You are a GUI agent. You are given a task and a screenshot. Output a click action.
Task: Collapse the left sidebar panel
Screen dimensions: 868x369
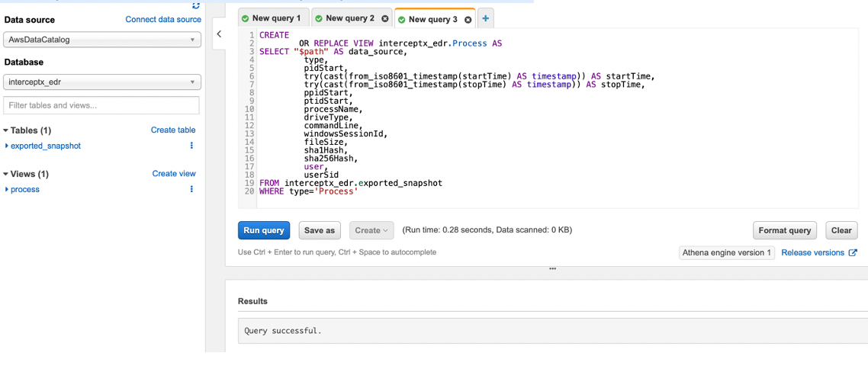point(219,34)
